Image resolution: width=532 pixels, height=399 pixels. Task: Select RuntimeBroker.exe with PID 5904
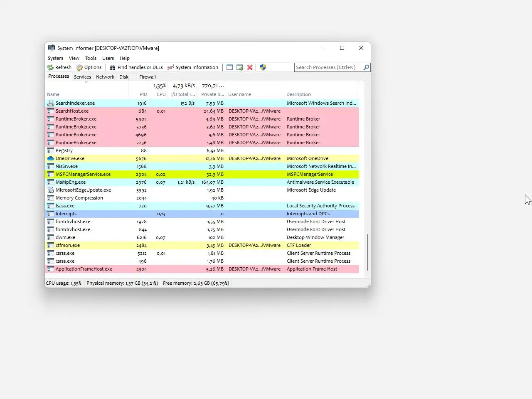(202, 119)
